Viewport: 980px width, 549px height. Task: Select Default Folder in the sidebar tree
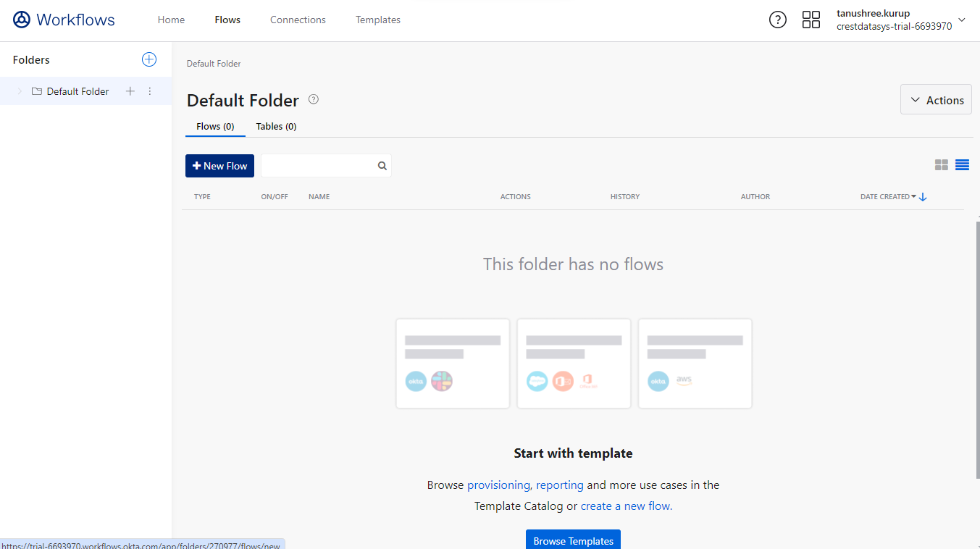click(x=85, y=91)
